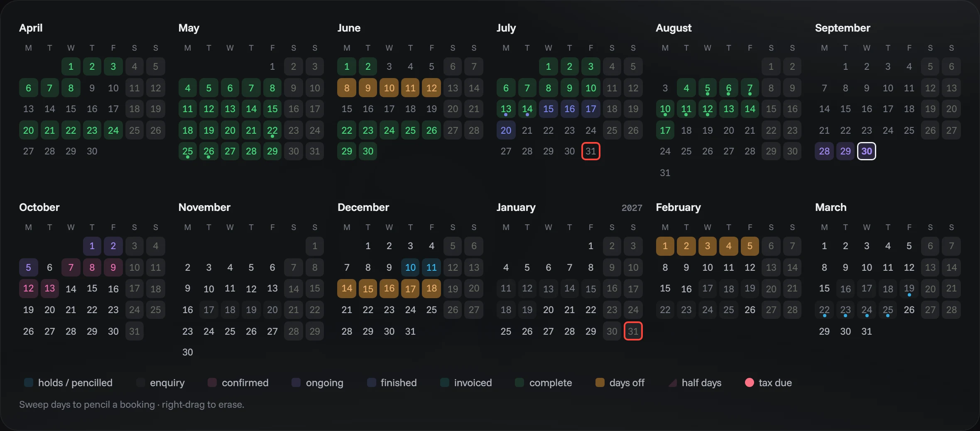
Task: Select the invoiced legend swatch
Action: [445, 382]
